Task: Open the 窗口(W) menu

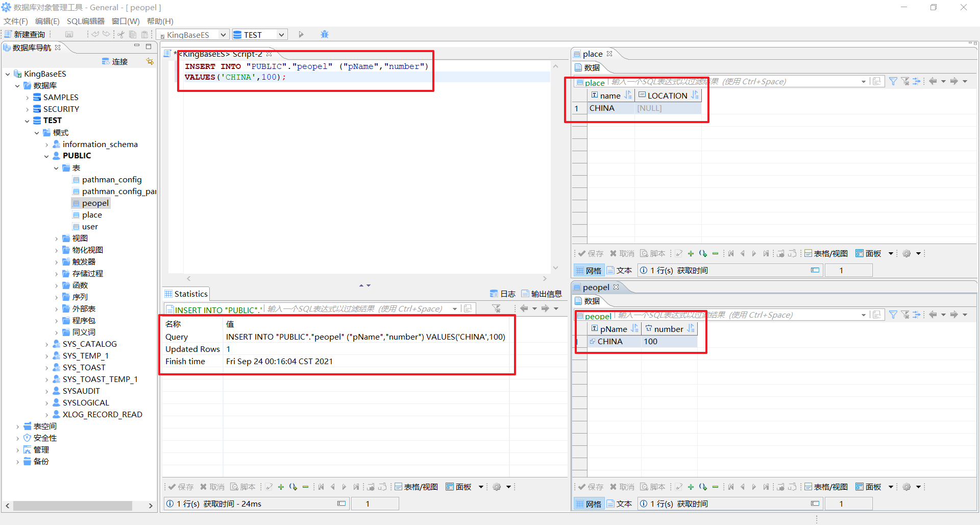Action: pyautogui.click(x=126, y=21)
